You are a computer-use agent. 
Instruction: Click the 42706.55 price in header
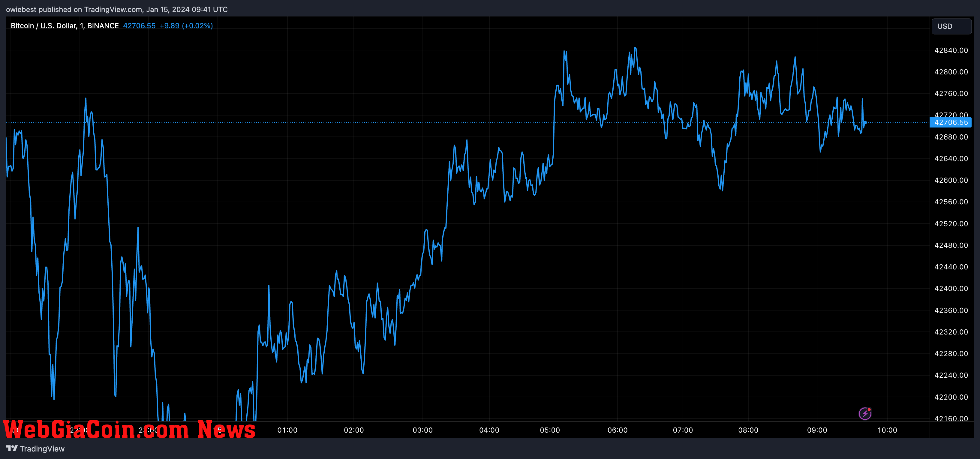click(x=139, y=25)
